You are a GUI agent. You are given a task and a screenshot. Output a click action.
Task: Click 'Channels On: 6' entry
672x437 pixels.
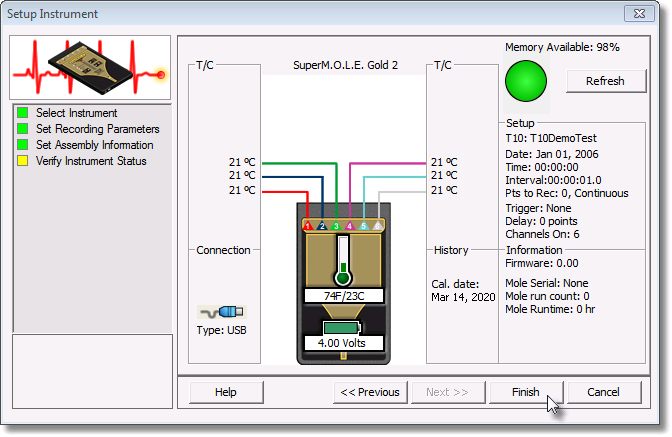point(543,234)
